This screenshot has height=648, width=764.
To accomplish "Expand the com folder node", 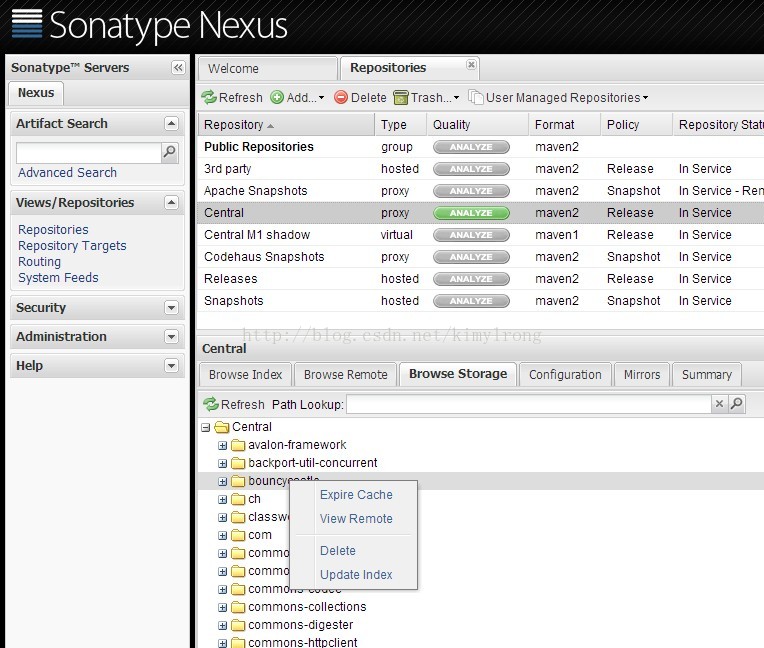I will pos(222,536).
